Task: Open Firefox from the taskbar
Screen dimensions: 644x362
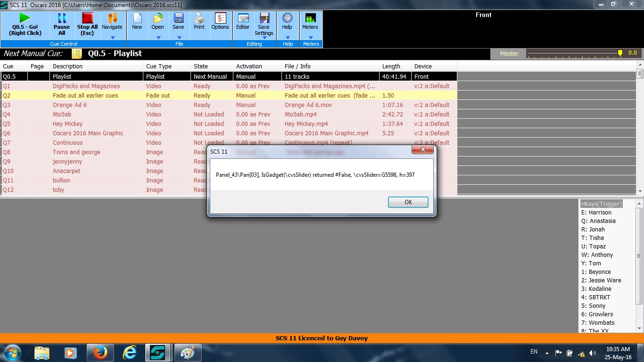Action: [x=100, y=353]
